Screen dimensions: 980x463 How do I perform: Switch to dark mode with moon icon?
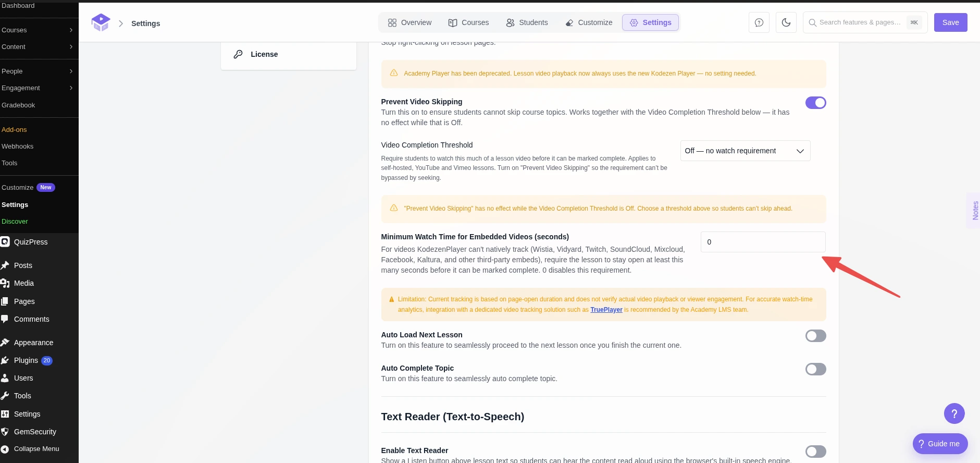[786, 22]
